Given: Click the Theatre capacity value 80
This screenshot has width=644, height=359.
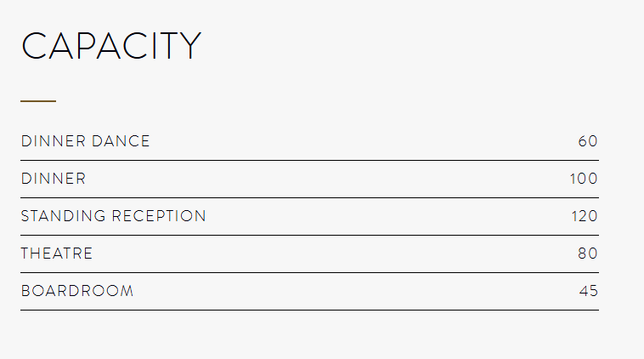Looking at the screenshot, I should (x=588, y=254).
